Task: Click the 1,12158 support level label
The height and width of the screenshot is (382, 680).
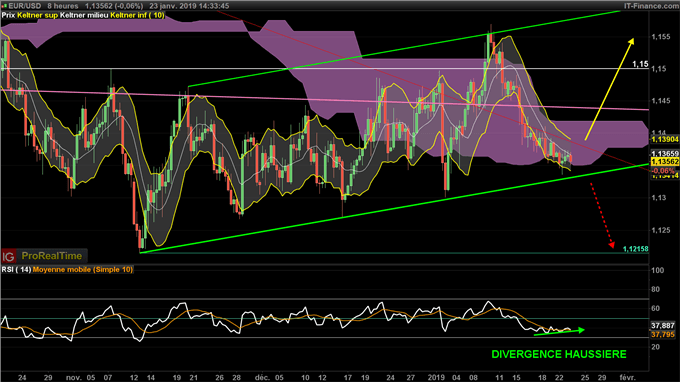Action: 635,249
